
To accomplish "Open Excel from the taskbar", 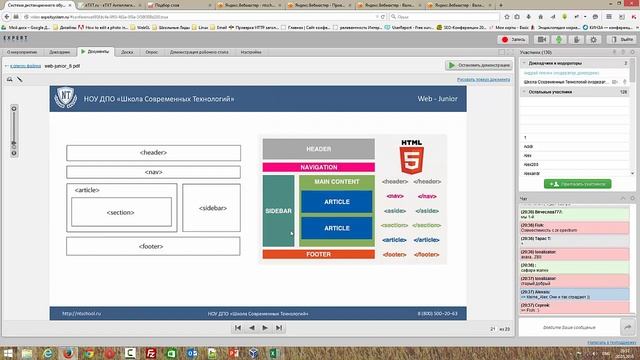I will (274, 353).
